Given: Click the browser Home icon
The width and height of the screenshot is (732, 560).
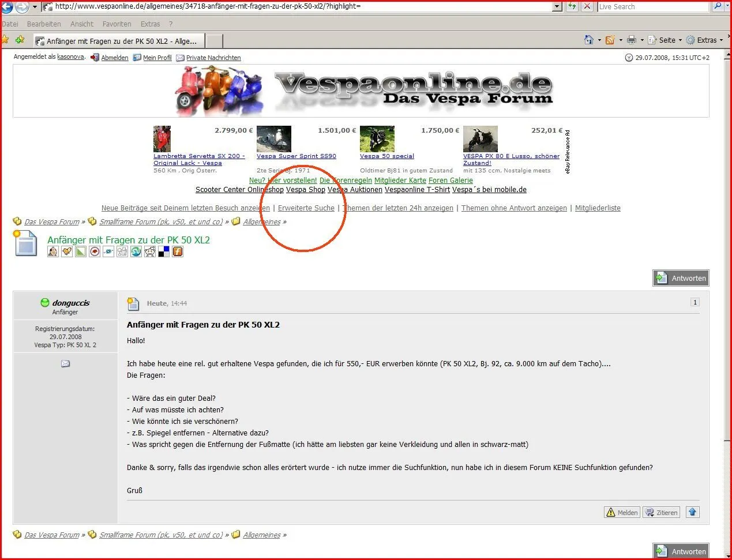Looking at the screenshot, I should point(589,40).
